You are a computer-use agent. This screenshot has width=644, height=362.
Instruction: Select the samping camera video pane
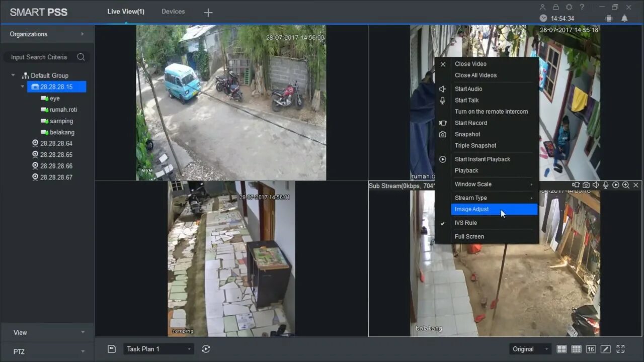pyautogui.click(x=231, y=258)
